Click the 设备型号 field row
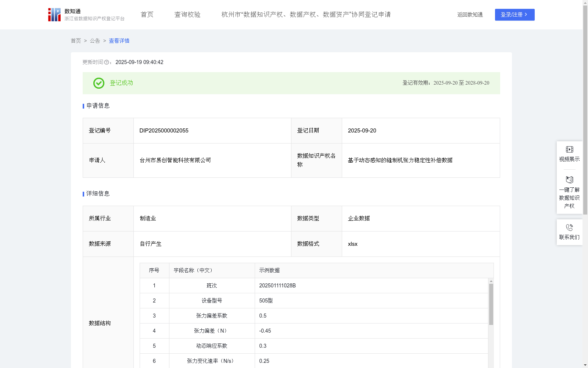Viewport: 588px width, 368px height. coord(314,301)
